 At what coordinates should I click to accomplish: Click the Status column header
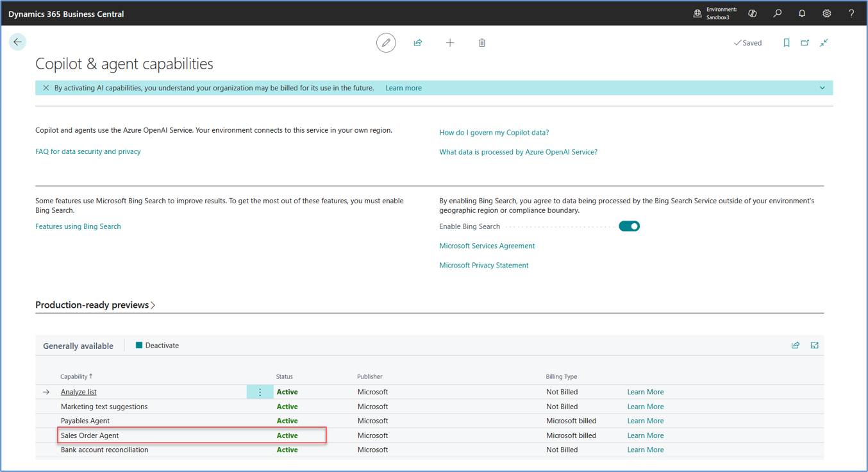point(284,376)
